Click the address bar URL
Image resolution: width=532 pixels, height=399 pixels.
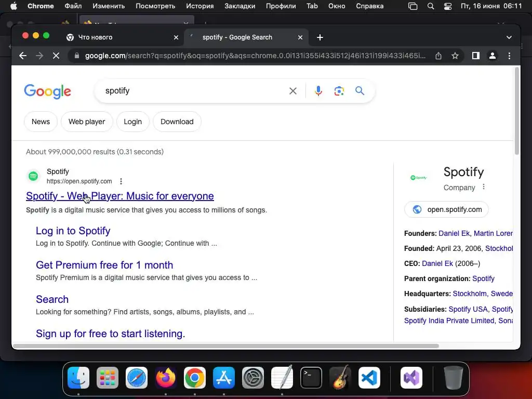[255, 56]
